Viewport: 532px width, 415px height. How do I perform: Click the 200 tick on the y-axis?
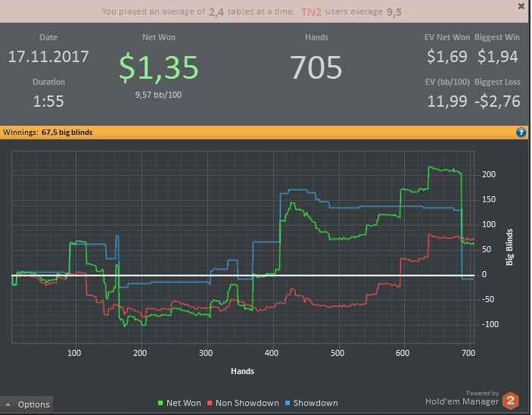tap(489, 175)
